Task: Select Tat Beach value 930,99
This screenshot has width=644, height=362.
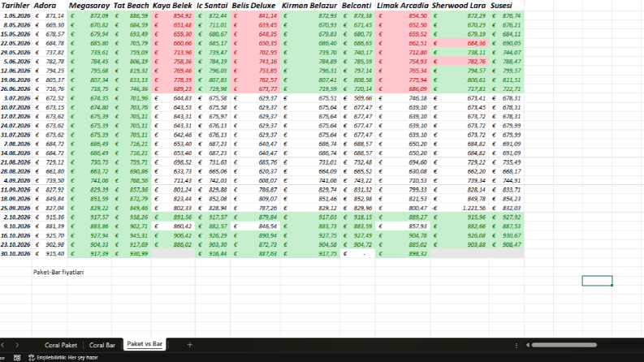Action: (131, 254)
